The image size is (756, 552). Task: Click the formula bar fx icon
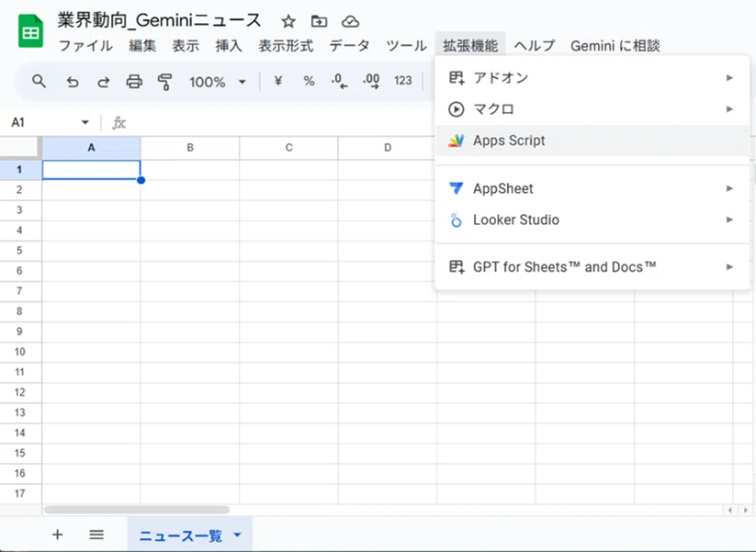118,123
